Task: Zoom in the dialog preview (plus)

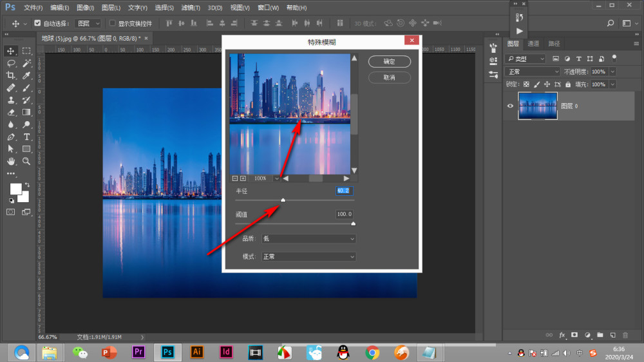Action: [x=243, y=178]
